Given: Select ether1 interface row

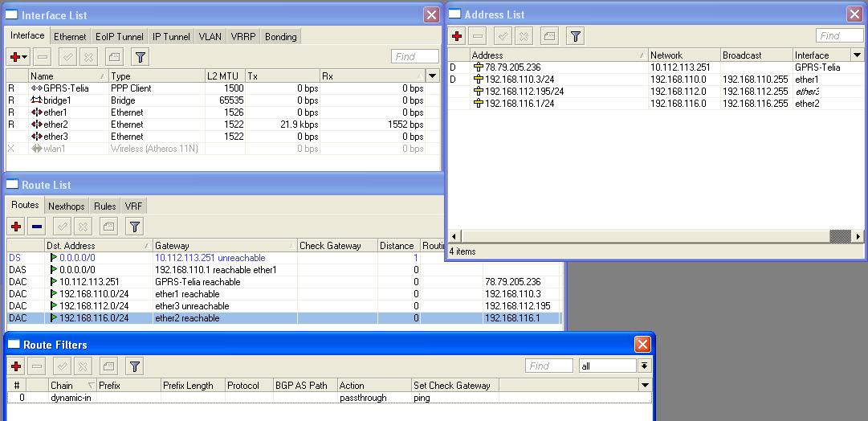Looking at the screenshot, I should 223,112.
